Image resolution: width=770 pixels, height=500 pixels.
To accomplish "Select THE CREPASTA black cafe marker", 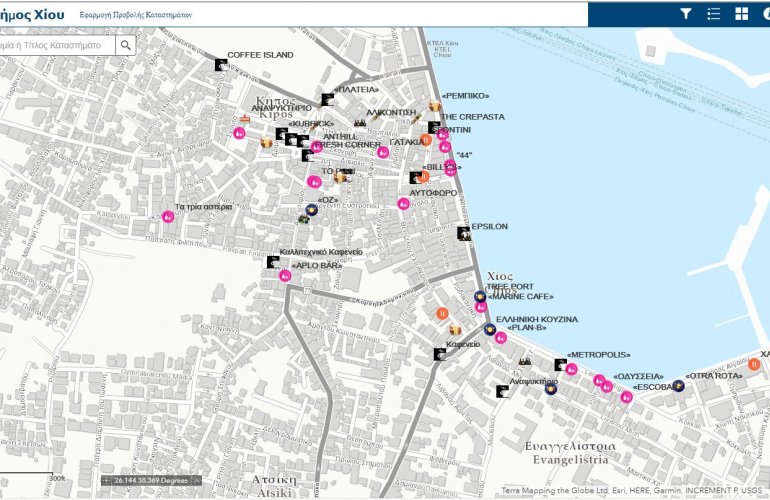I will (434, 127).
